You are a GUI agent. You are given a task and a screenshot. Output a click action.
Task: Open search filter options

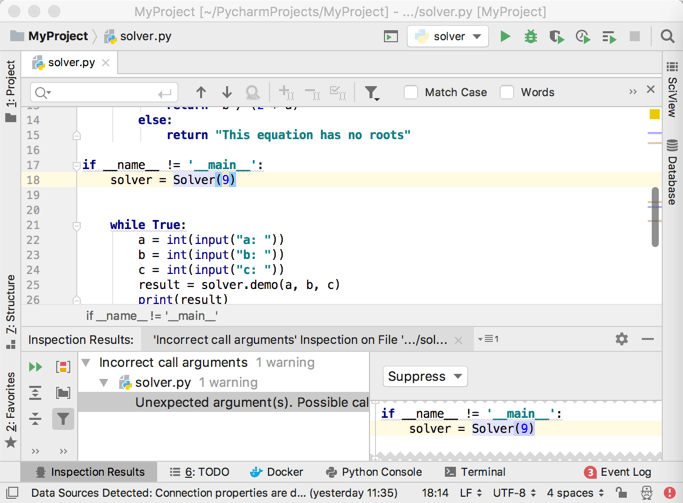pos(372,93)
